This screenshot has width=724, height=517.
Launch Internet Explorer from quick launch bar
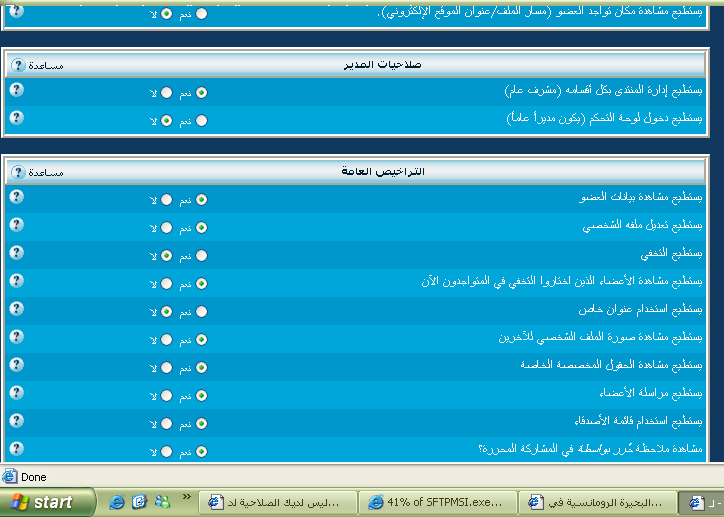(x=117, y=501)
